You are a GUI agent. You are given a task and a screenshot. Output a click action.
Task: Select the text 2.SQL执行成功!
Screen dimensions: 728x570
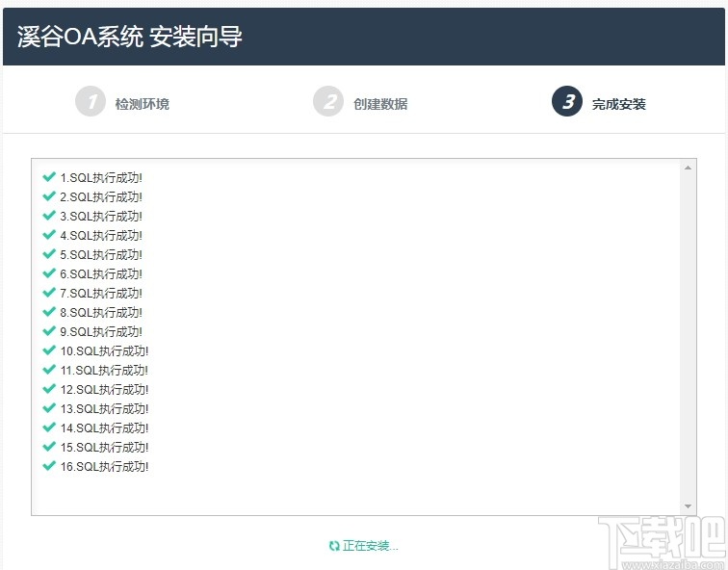[x=101, y=196]
